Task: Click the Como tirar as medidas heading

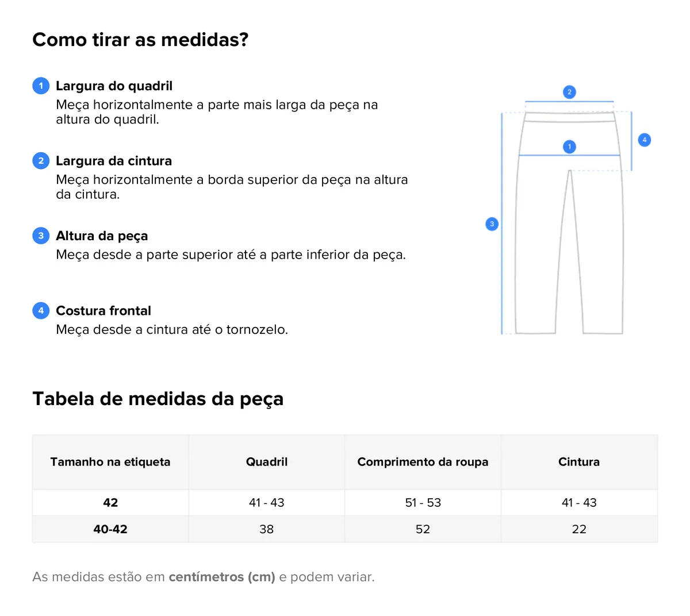Action: pyautogui.click(x=140, y=40)
